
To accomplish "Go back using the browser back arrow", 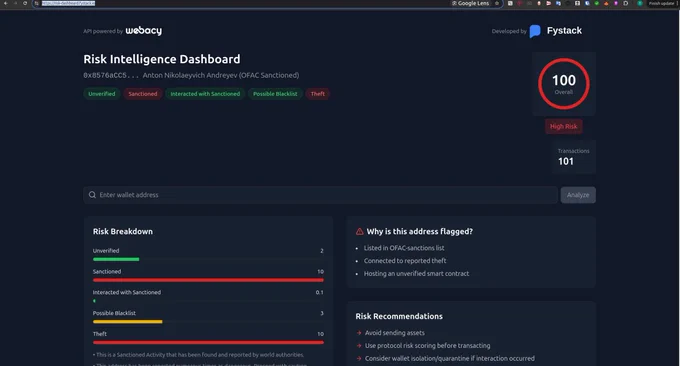I will point(6,3).
